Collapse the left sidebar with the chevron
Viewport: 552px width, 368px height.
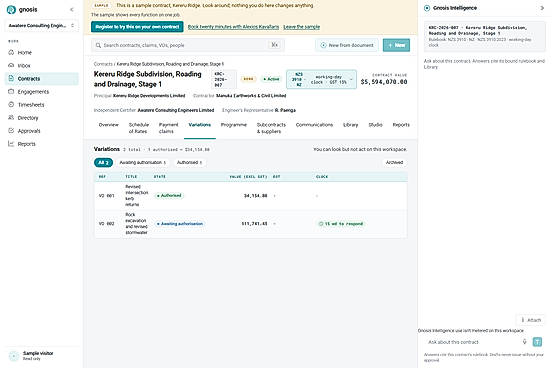pos(72,10)
